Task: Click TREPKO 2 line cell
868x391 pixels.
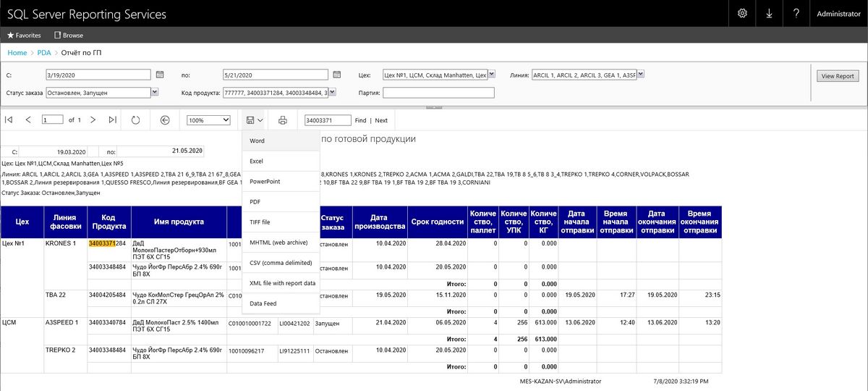Action: pyautogui.click(x=60, y=350)
